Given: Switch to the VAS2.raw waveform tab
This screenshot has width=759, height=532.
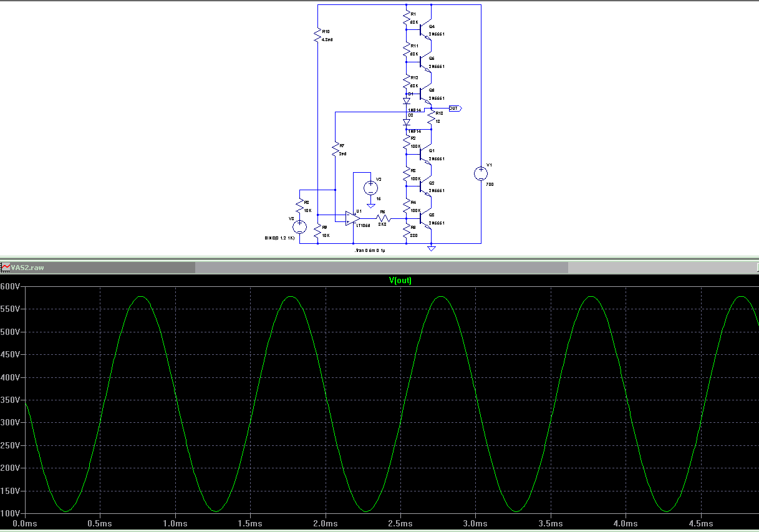Looking at the screenshot, I should 97,267.
